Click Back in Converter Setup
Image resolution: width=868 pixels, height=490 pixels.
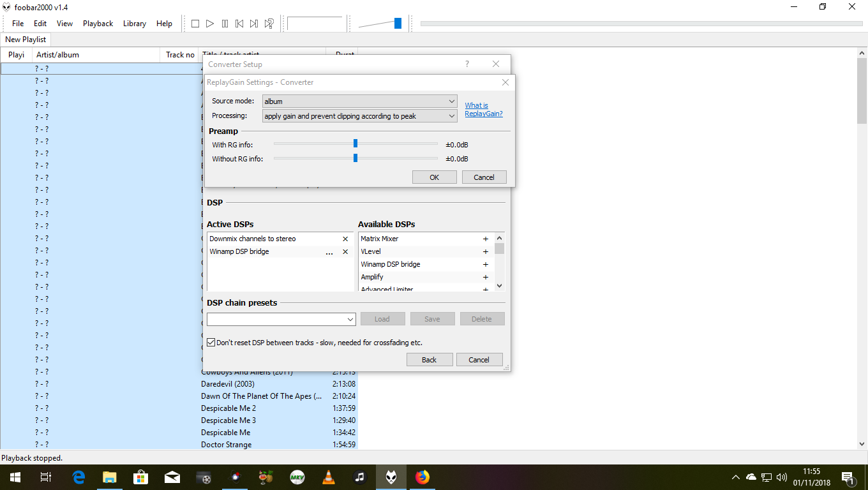click(x=430, y=360)
